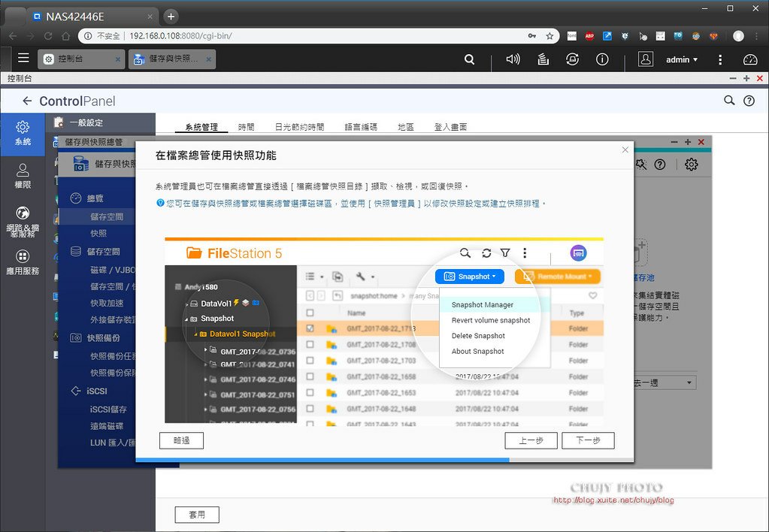Open the QTS main hamburger menu

click(23, 59)
